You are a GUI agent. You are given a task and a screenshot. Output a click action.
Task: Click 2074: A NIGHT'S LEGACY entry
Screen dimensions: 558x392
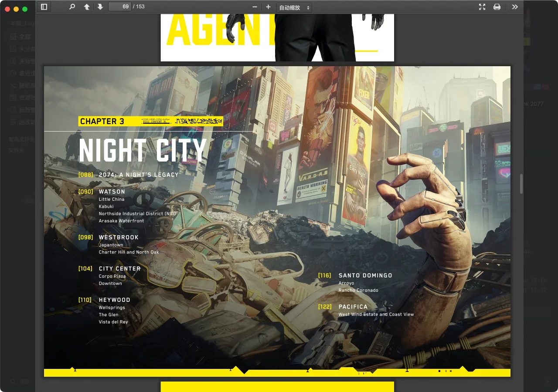[x=139, y=175]
